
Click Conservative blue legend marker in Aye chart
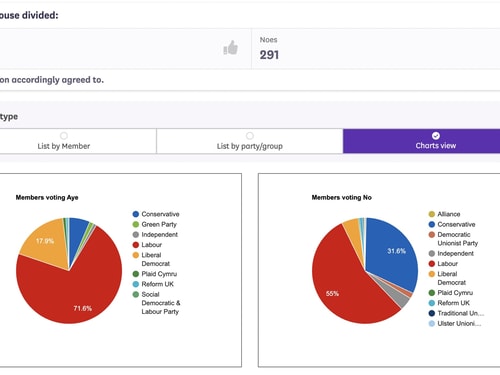[136, 214]
